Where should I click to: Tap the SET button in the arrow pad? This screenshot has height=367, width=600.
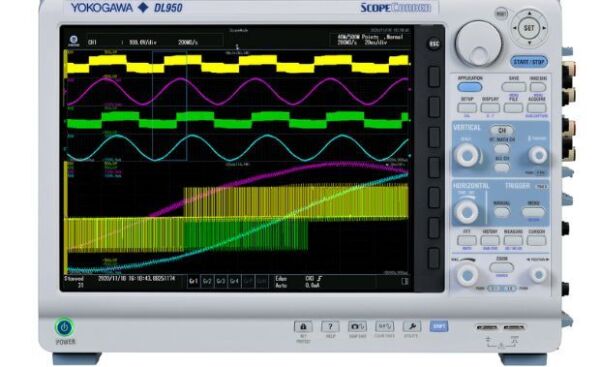[x=529, y=28]
